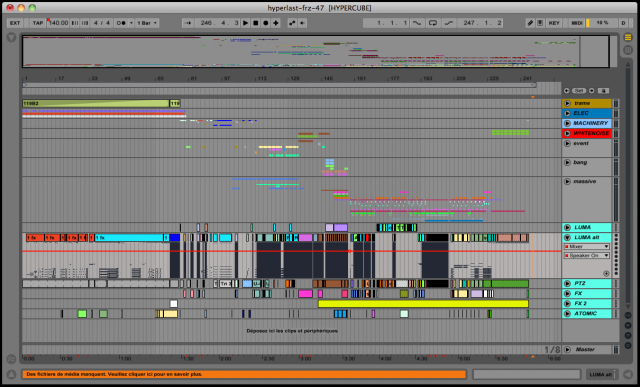Click the loop start field 1.1.1
This screenshot has height=387, width=640.
point(385,23)
